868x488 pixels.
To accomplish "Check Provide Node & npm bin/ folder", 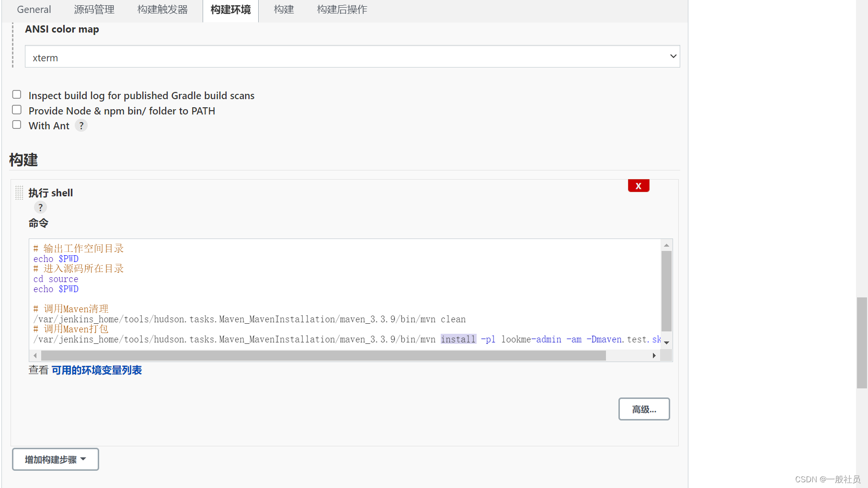I will pos(17,110).
